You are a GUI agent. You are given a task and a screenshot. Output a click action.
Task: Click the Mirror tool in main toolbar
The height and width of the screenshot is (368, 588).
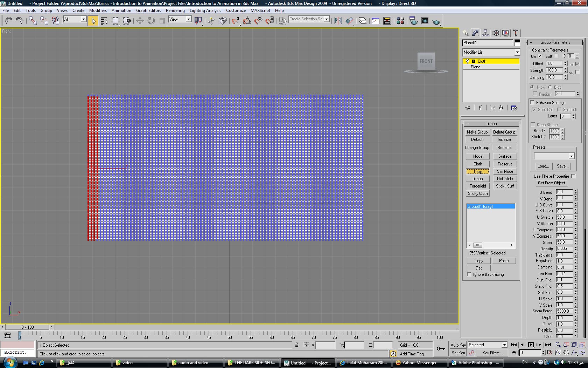[x=338, y=21]
